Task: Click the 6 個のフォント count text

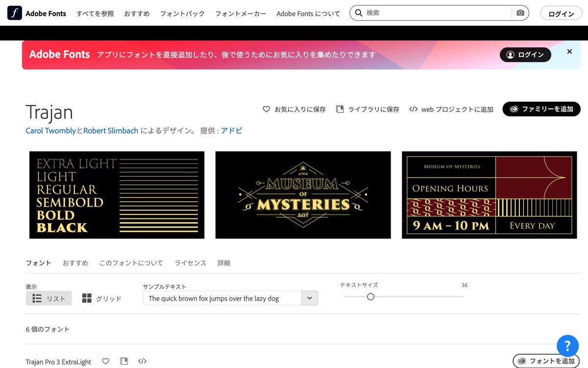Action: [48, 329]
